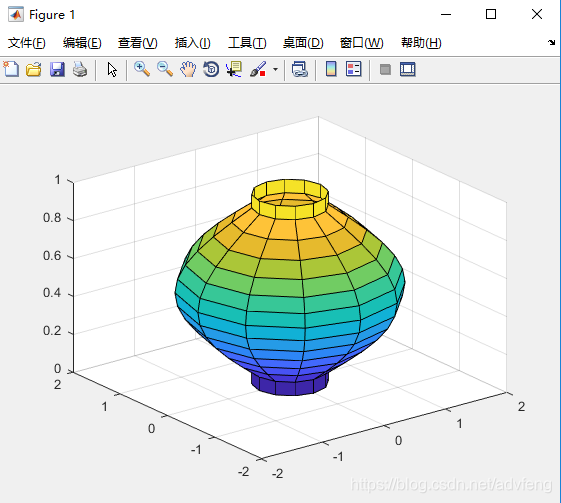Image resolution: width=561 pixels, height=503 pixels.
Task: Click the MATLAB logo in title bar
Action: pyautogui.click(x=16, y=15)
